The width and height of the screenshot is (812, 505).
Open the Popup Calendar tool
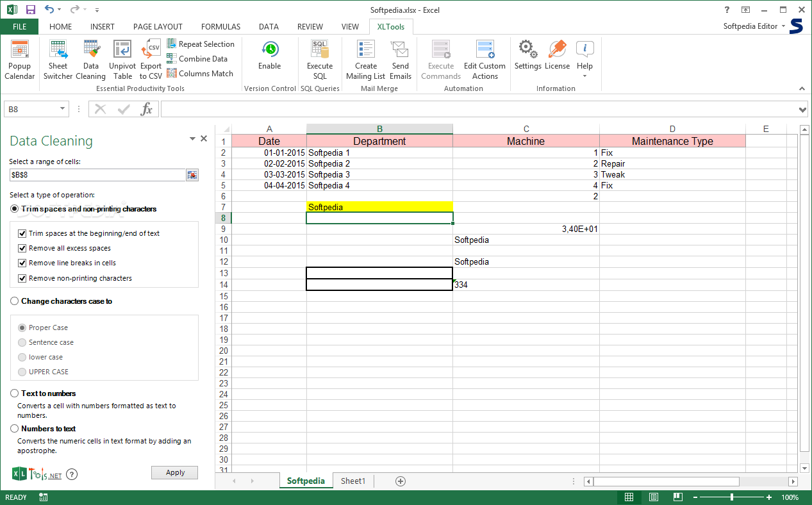(x=20, y=60)
